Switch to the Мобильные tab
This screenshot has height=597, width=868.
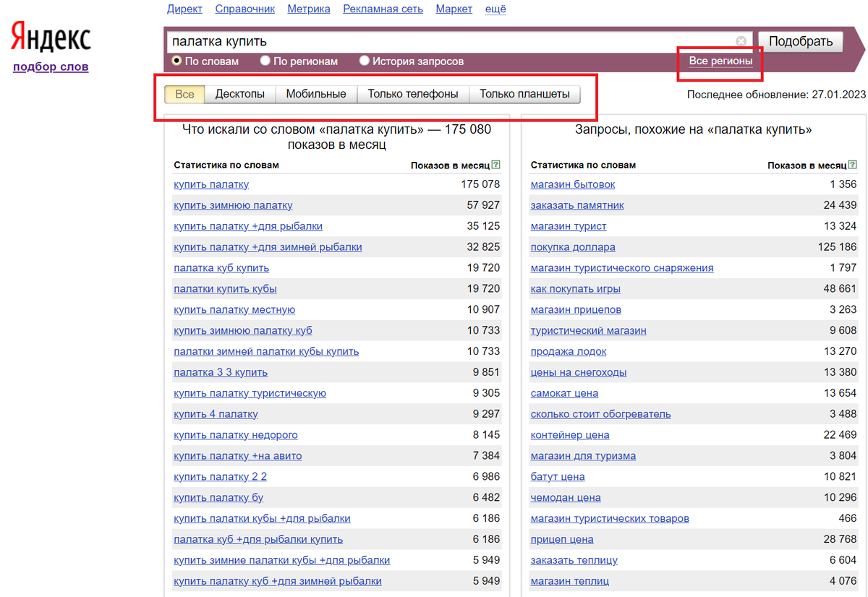pyautogui.click(x=316, y=94)
